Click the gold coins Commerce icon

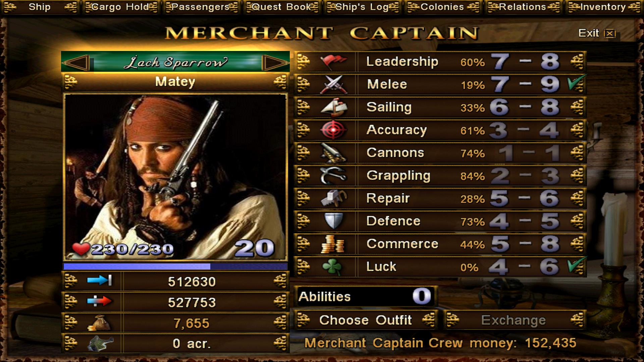pos(333,244)
